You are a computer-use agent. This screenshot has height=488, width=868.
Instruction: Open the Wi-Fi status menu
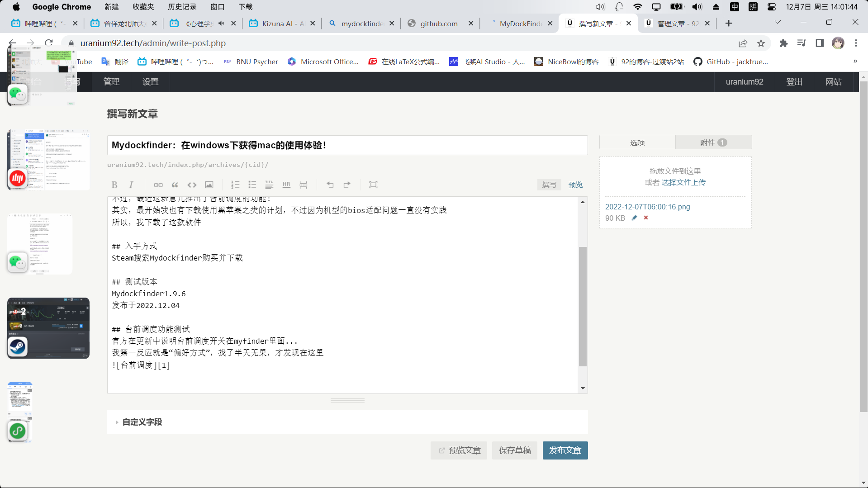point(637,7)
